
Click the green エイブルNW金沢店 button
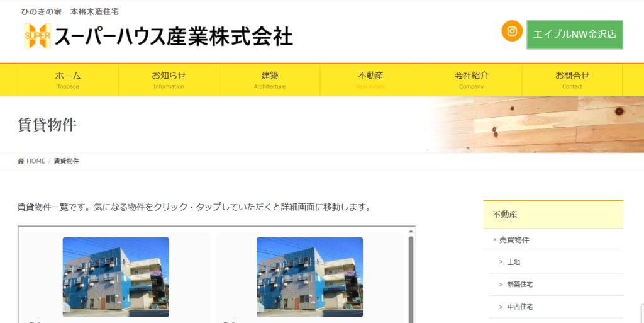(x=574, y=35)
